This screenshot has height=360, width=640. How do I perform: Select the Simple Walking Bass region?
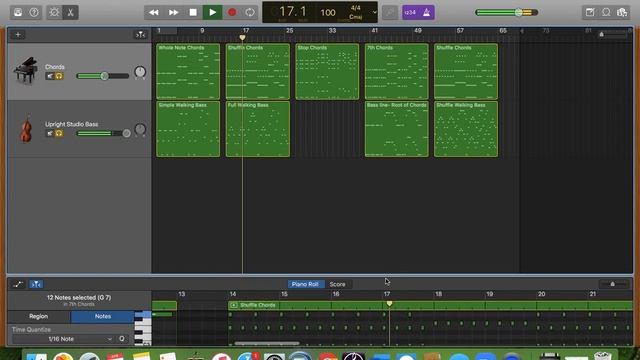point(188,129)
